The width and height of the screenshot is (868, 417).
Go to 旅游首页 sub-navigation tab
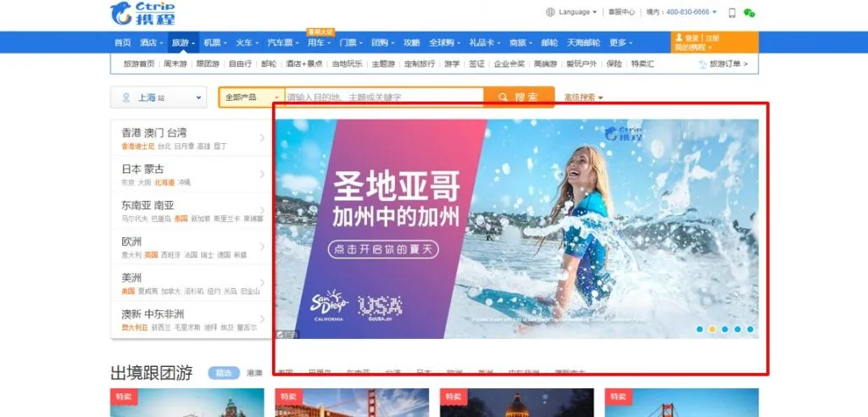pos(139,64)
